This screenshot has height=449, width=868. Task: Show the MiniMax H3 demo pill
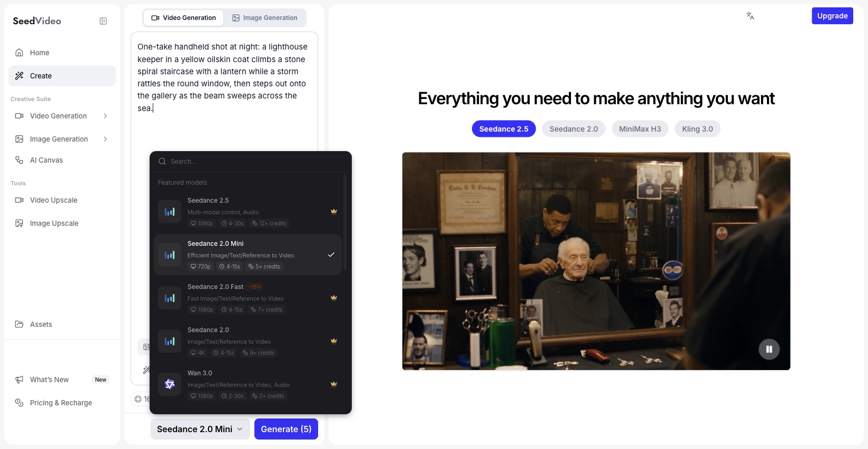pos(640,129)
